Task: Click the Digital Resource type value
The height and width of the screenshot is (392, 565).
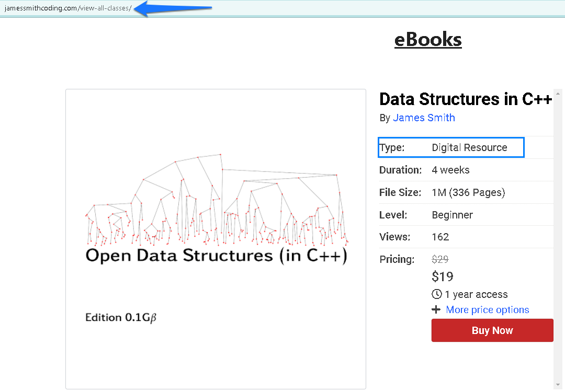Action: [469, 147]
